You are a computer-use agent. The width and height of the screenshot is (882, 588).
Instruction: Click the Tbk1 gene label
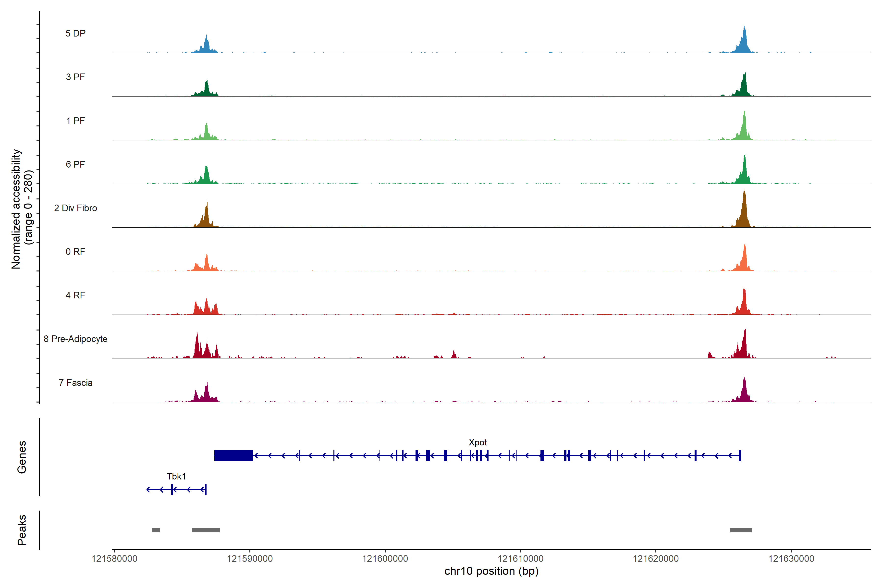176,477
